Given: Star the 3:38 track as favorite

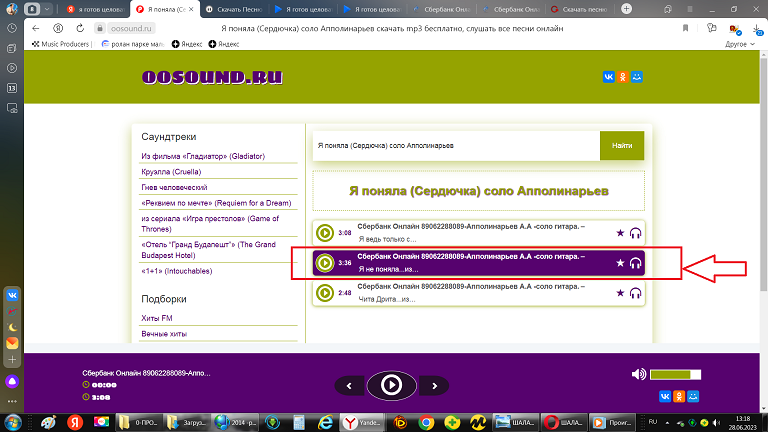Looking at the screenshot, I should click(x=620, y=263).
